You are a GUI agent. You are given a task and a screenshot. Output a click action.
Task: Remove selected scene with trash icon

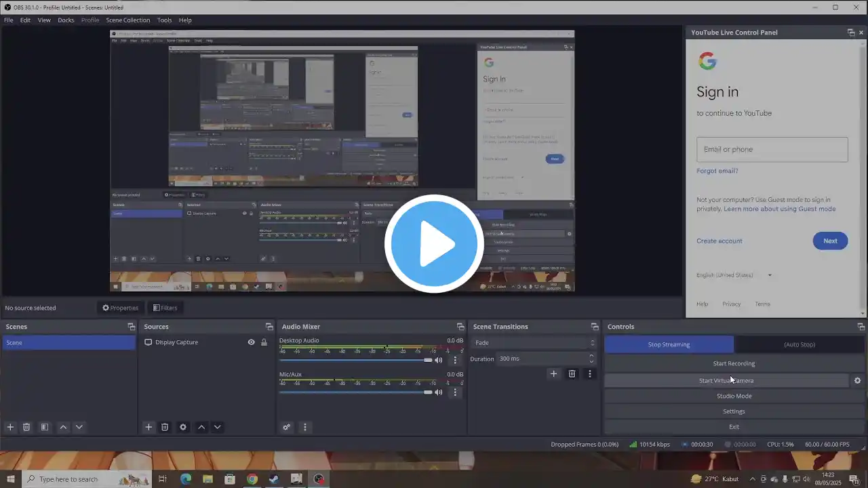pos(26,427)
